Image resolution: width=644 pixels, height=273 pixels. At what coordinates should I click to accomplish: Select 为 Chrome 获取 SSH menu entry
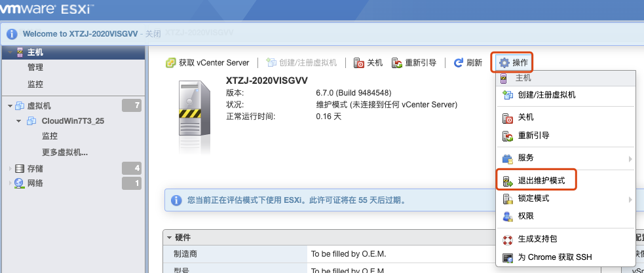coord(566,258)
